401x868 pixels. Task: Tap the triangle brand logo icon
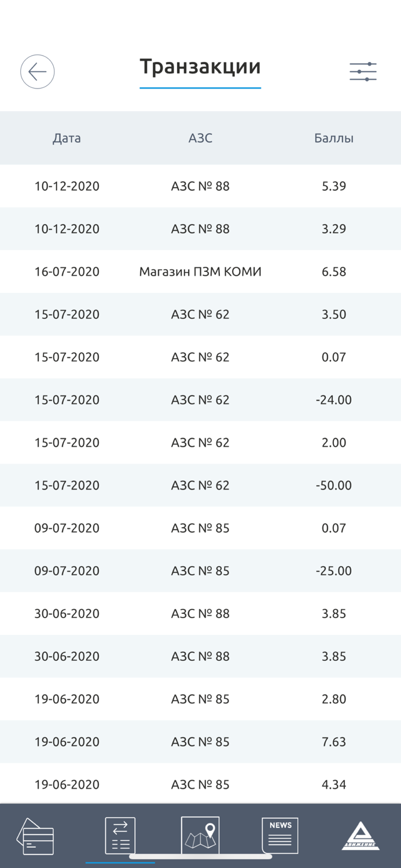click(x=360, y=837)
